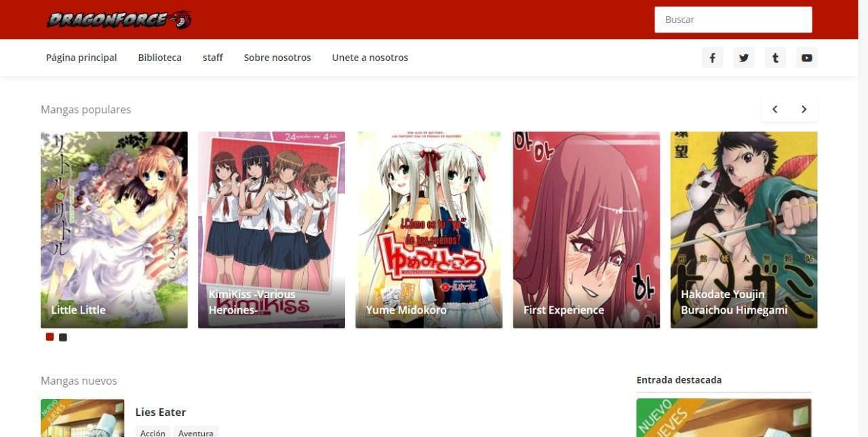
Task: Open Hakodate Youjin Buraichou Himegami cover
Action: 743,229
